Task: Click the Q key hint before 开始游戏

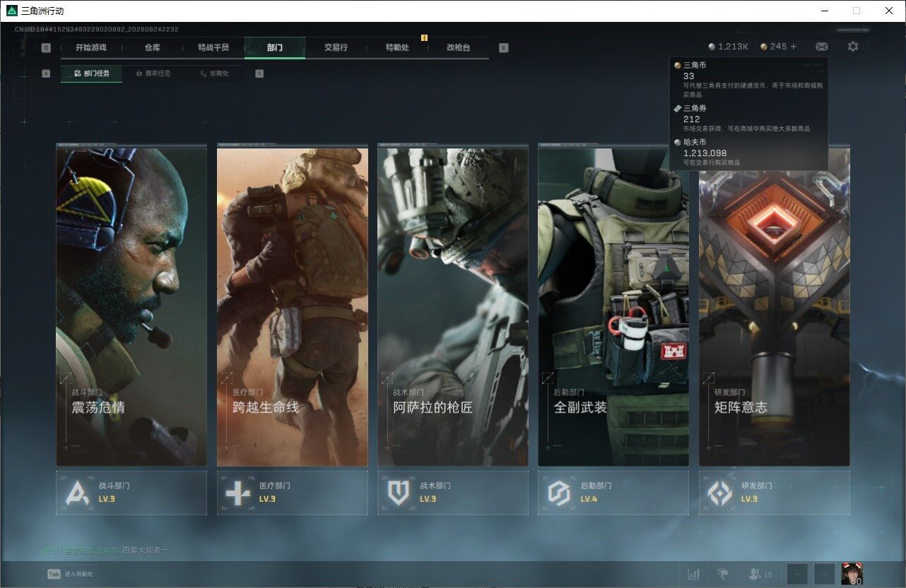Action: (x=46, y=48)
